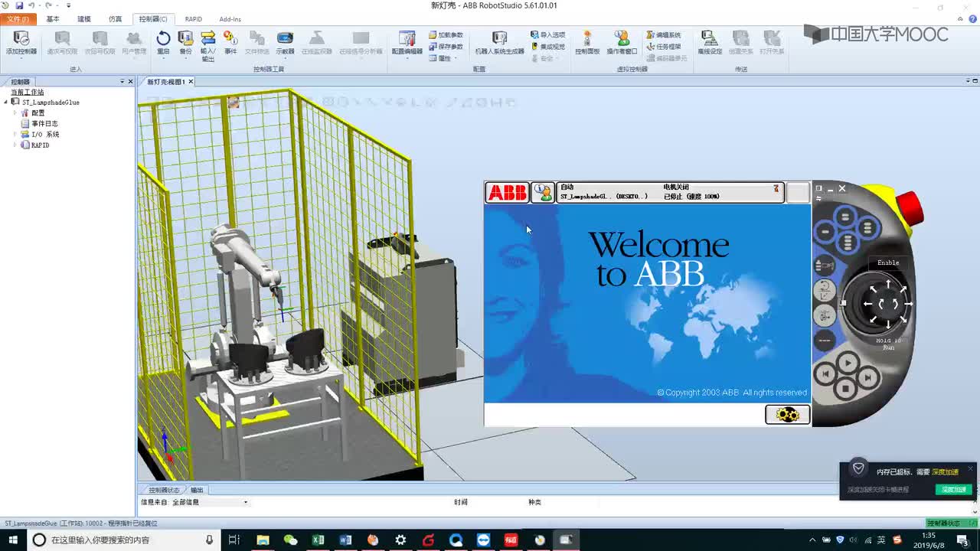Click the pendant joystick center
This screenshot has height=551, width=980.
888,304
